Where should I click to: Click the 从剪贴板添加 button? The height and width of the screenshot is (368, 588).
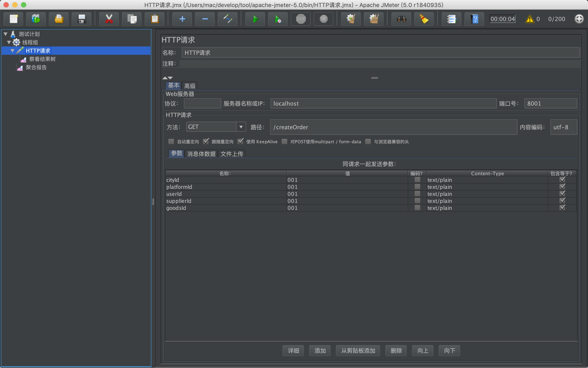click(x=358, y=351)
